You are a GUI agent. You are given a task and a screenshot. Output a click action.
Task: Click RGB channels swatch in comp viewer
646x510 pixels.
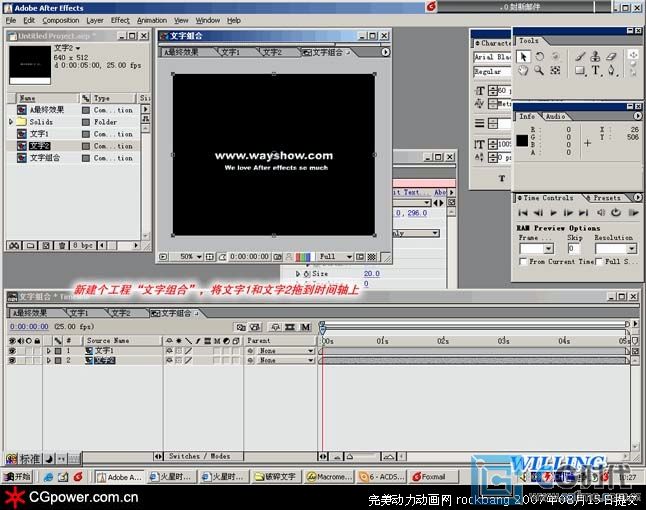point(303,257)
